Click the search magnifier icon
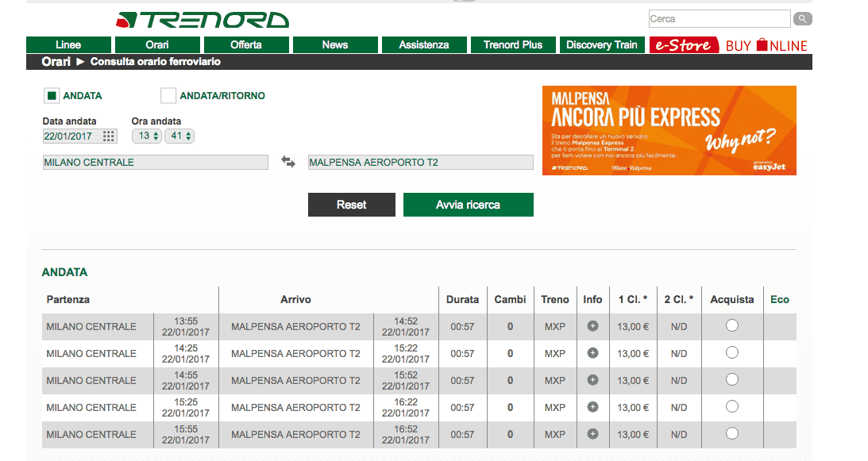This screenshot has height=461, width=868. tap(802, 19)
